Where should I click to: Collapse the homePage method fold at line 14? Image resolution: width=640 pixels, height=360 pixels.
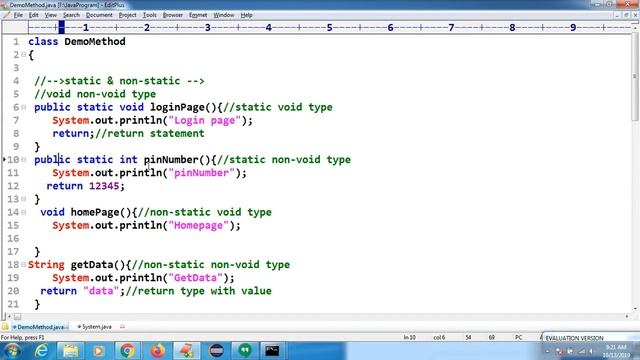point(24,212)
